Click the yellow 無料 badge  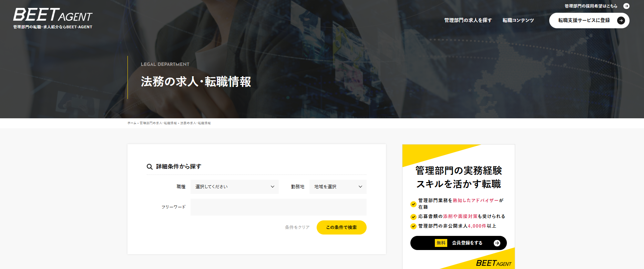click(x=441, y=243)
